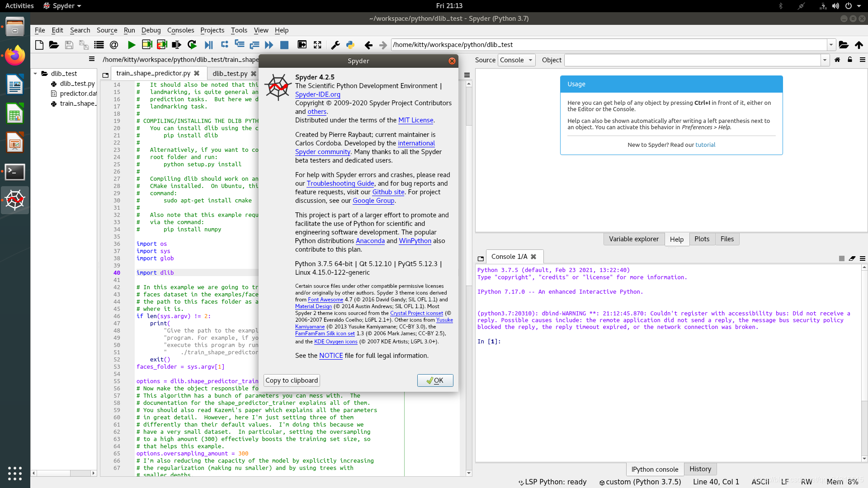Open the Debug menu
Image resolution: width=868 pixels, height=488 pixels.
pyautogui.click(x=151, y=30)
